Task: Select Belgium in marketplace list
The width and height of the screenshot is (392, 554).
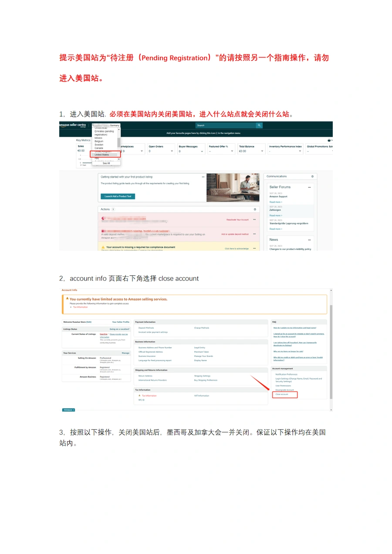Action: pos(99,141)
